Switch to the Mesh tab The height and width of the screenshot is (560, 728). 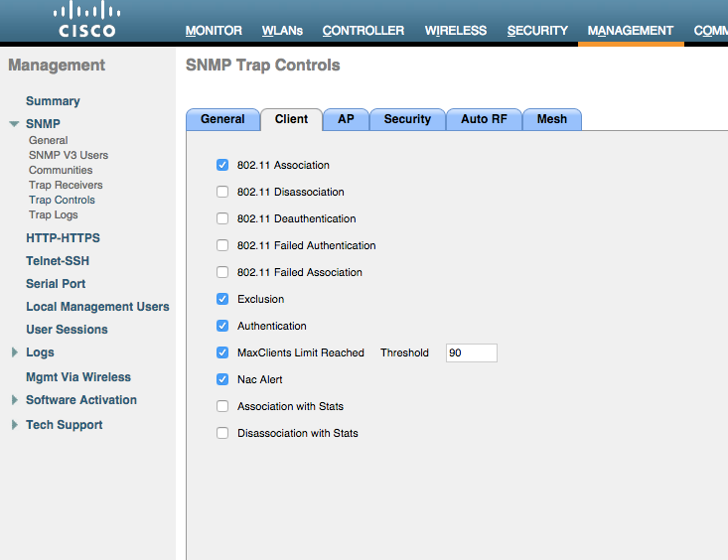pos(551,119)
